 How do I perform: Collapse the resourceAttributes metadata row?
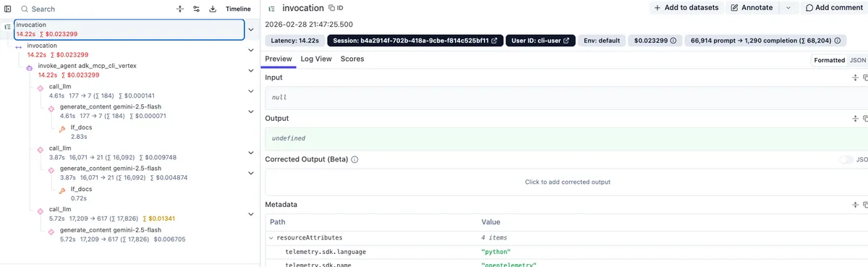pyautogui.click(x=271, y=237)
